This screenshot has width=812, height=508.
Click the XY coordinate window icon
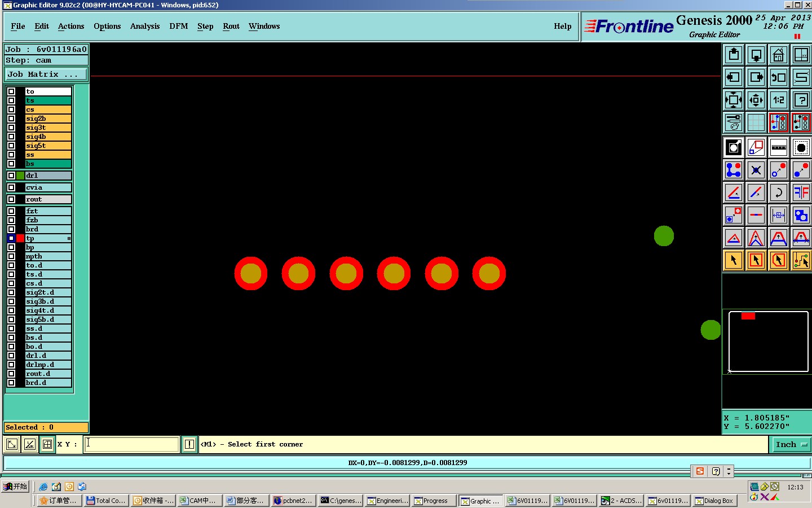(801, 55)
